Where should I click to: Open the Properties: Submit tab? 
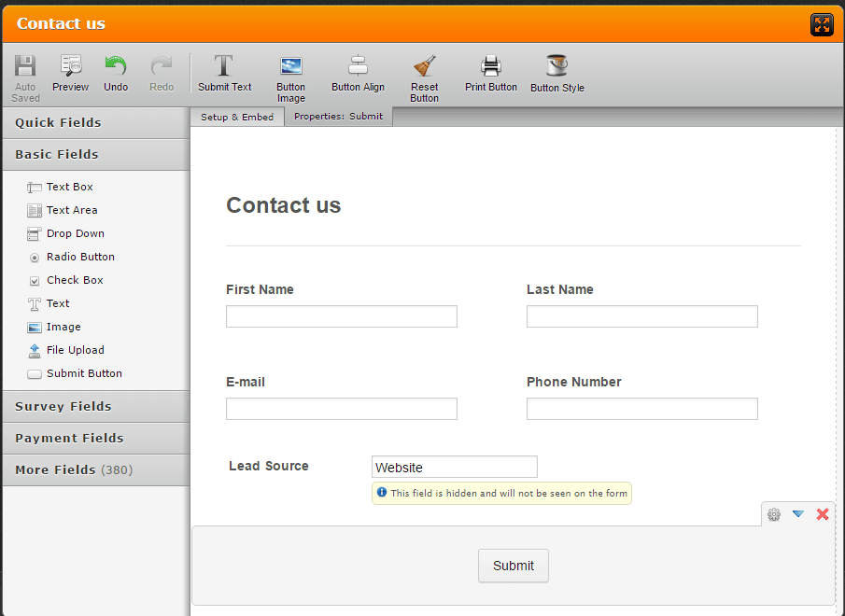339,117
